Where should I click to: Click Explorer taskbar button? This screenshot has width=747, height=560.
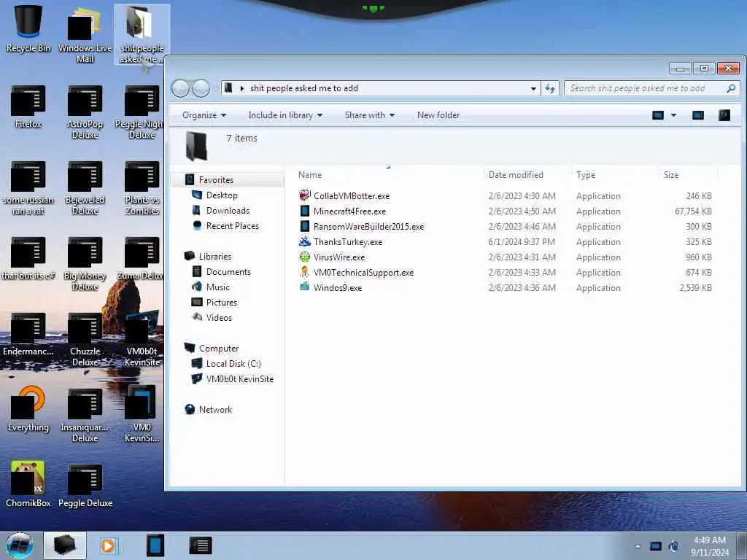(x=65, y=545)
